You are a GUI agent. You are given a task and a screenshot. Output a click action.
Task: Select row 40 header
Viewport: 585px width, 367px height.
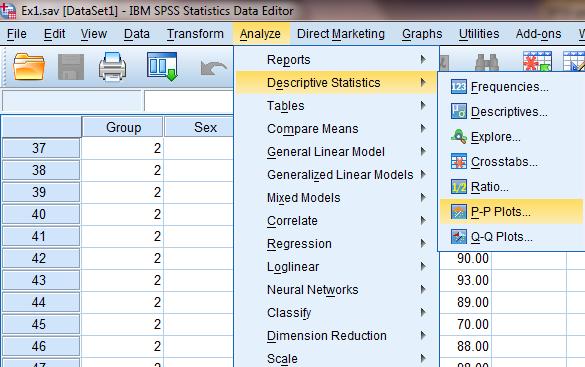[41, 214]
